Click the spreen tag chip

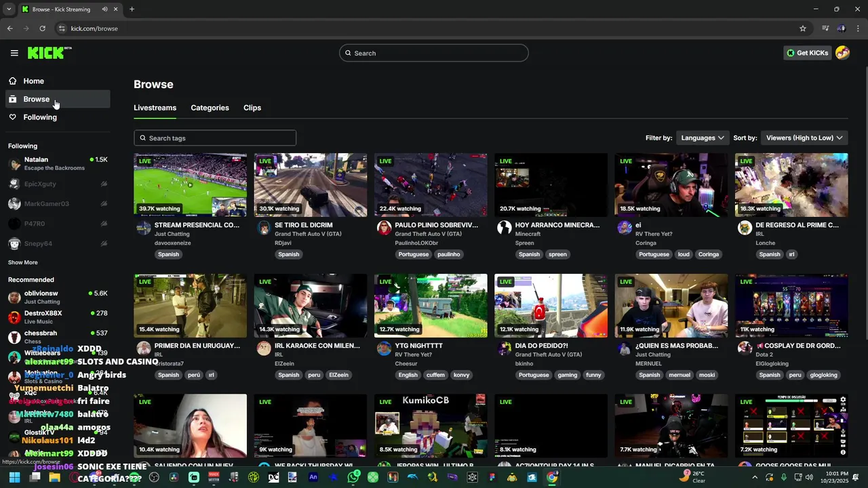[x=557, y=254]
